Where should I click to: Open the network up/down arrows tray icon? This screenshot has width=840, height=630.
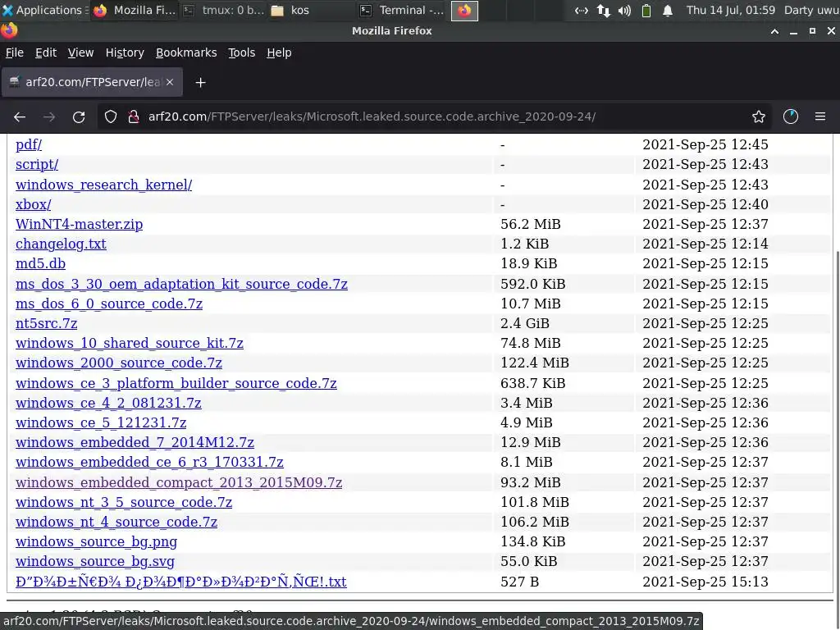[x=604, y=10]
